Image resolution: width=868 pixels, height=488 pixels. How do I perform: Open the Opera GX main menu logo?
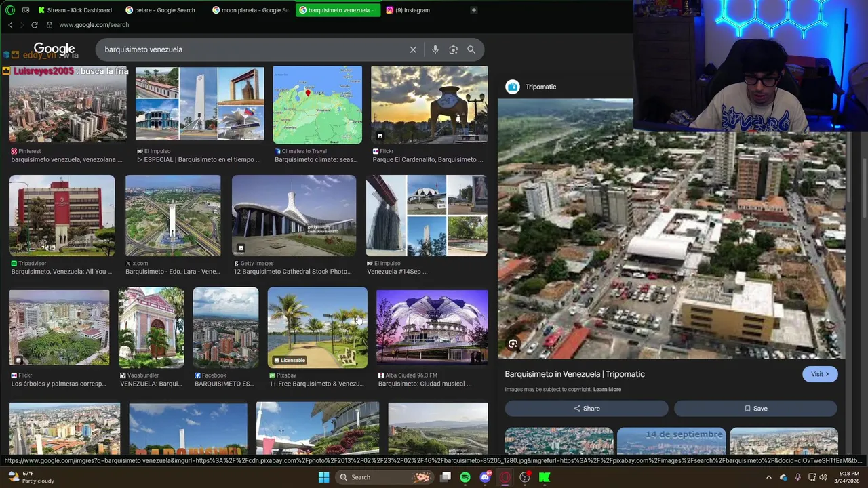(9, 10)
